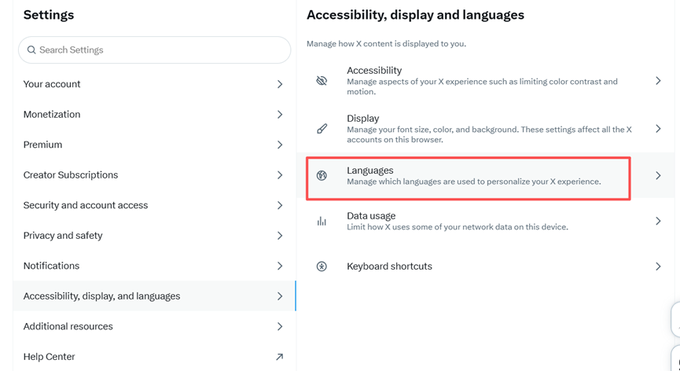
Task: Click the chevron beside Keyboard shortcuts
Action: [658, 266]
